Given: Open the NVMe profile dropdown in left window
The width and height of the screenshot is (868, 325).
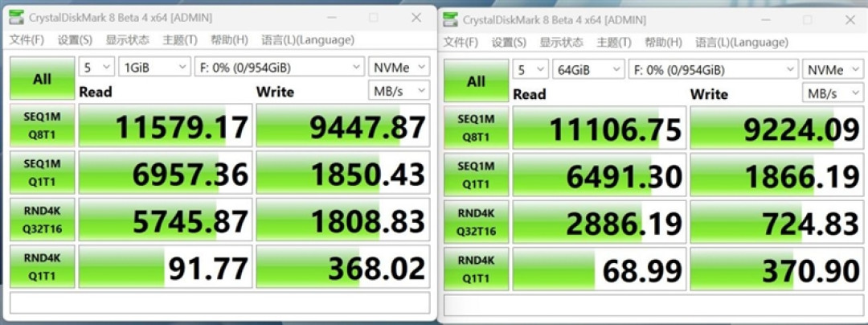Looking at the screenshot, I should pos(399,68).
